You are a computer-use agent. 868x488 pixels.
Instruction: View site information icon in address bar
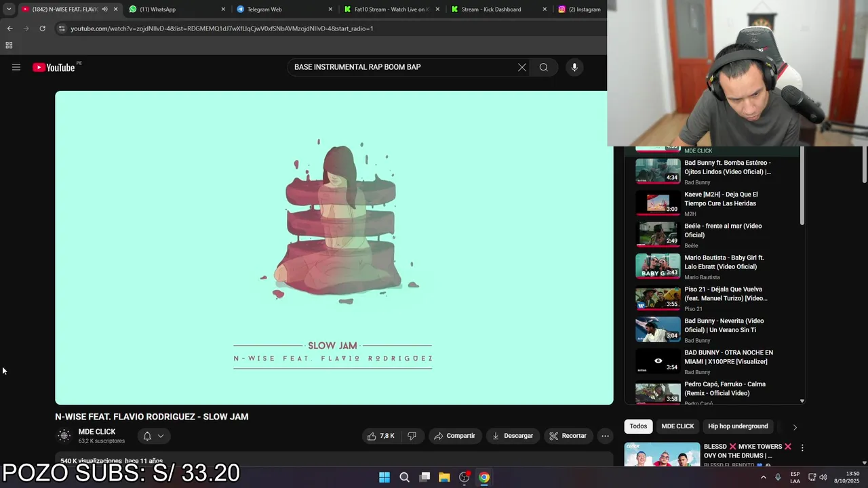click(62, 28)
